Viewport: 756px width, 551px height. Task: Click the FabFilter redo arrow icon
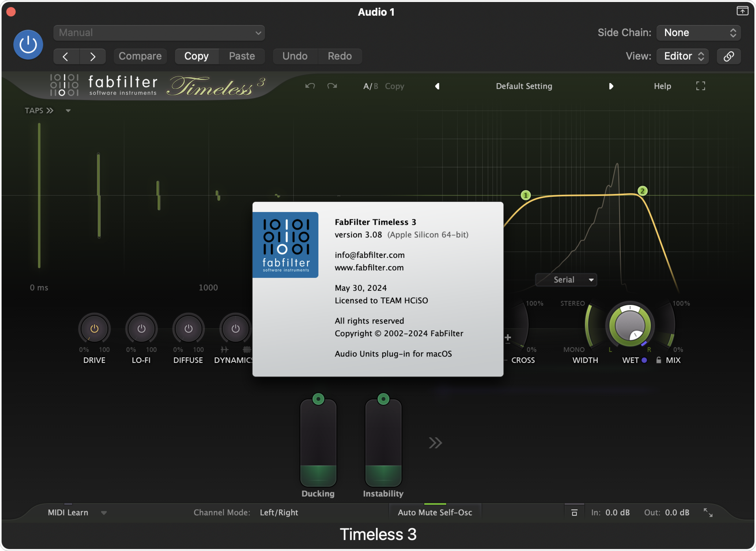[x=332, y=86]
